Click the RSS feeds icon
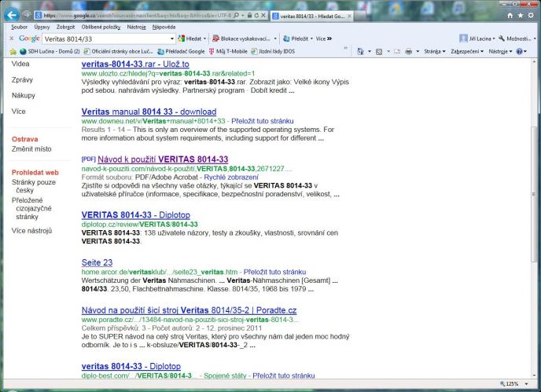 [379, 52]
